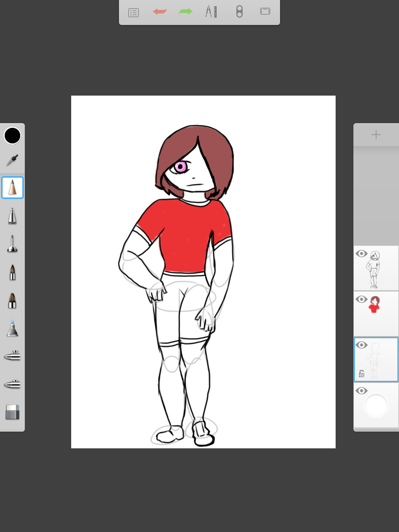The image size is (399, 532).
Task: Select the line art layer thumbnail
Action: tap(376, 269)
